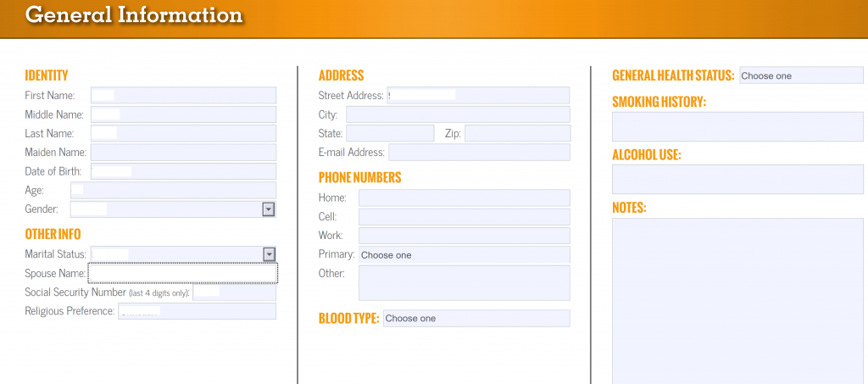Click the 'ADDRESS' section heading
The width and height of the screenshot is (868, 384).
pyautogui.click(x=341, y=75)
